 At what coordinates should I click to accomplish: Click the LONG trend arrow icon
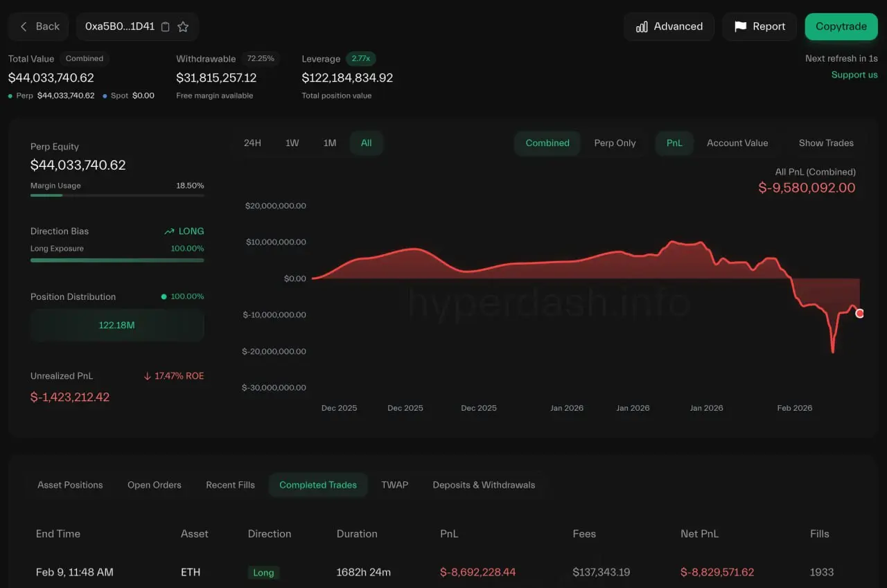(169, 231)
